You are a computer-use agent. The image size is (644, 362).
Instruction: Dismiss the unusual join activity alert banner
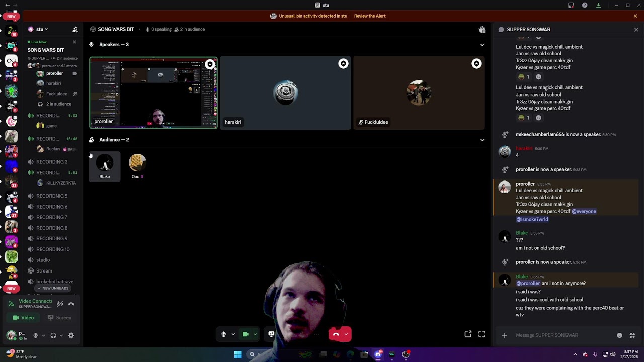635,16
